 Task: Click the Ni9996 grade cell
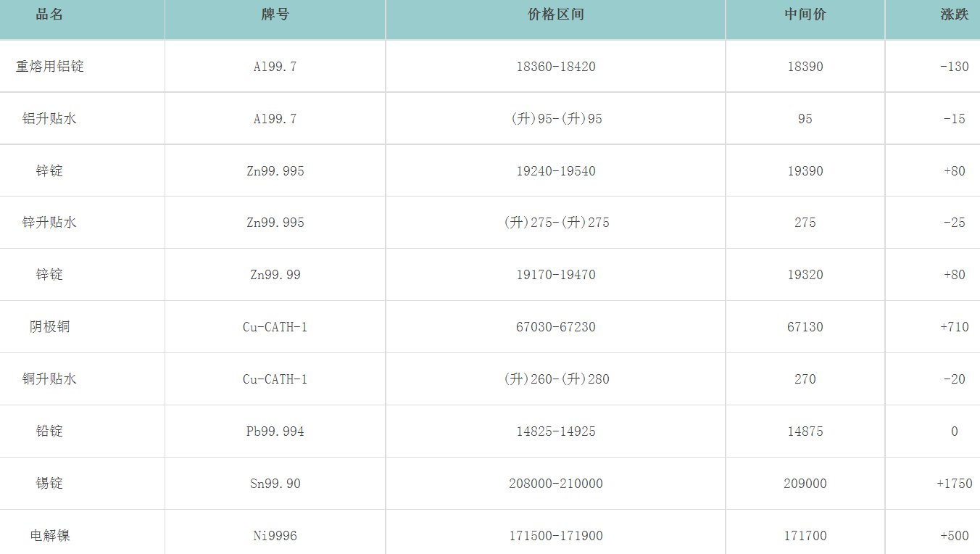pos(275,536)
